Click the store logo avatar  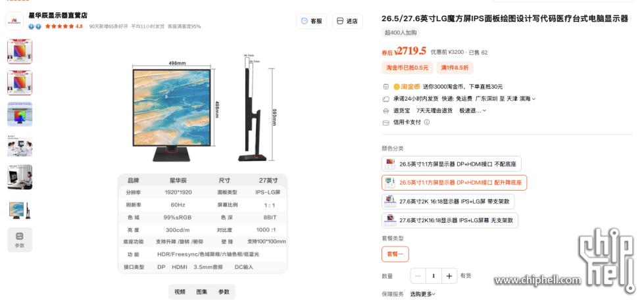pos(14,20)
